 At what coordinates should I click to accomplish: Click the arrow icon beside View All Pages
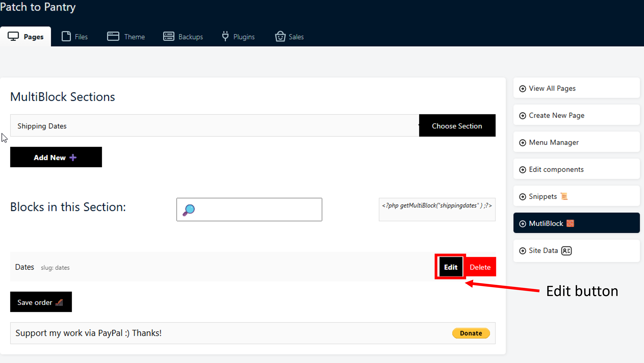pos(522,89)
